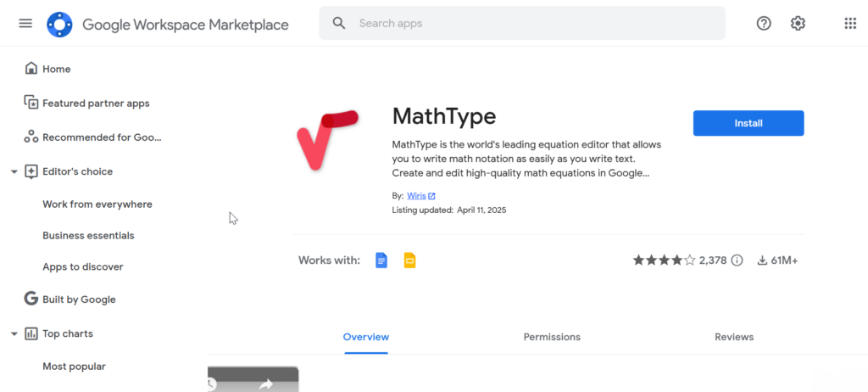Open the Settings gear icon

click(798, 23)
